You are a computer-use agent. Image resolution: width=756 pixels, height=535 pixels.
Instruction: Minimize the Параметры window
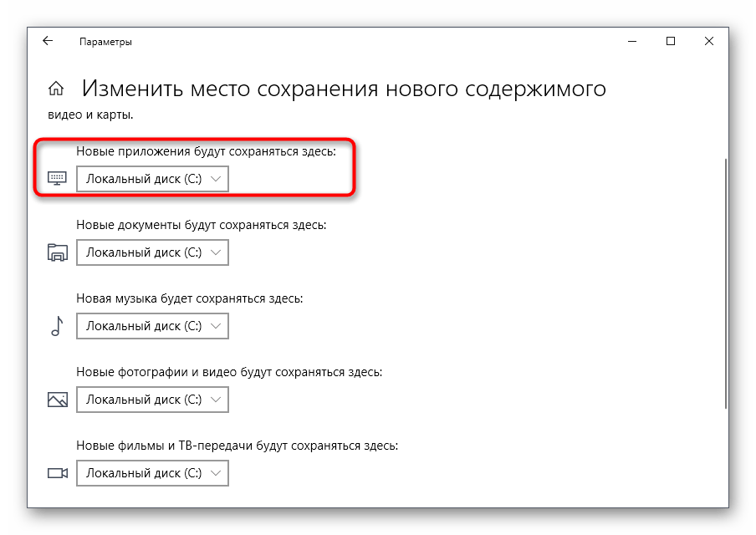click(x=631, y=41)
